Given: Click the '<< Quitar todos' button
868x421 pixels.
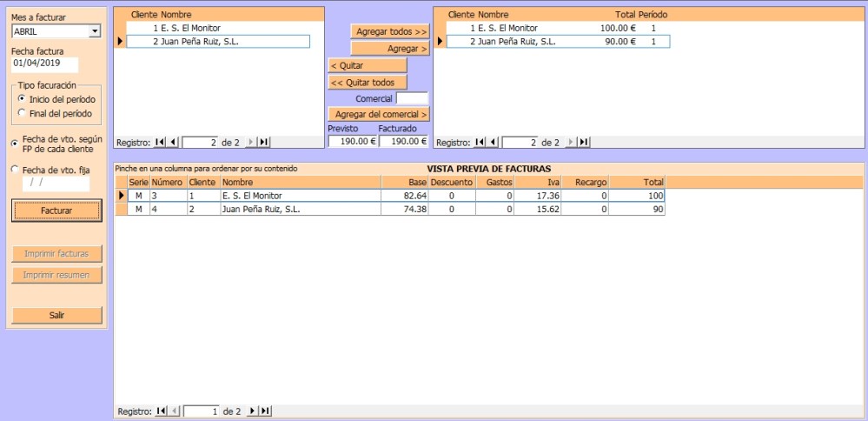Looking at the screenshot, I should [x=367, y=83].
